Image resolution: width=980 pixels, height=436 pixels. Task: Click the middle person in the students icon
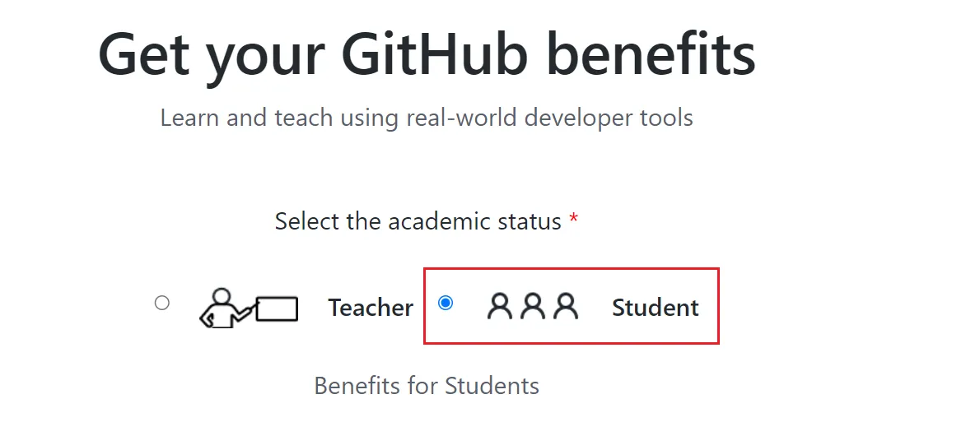tap(533, 307)
